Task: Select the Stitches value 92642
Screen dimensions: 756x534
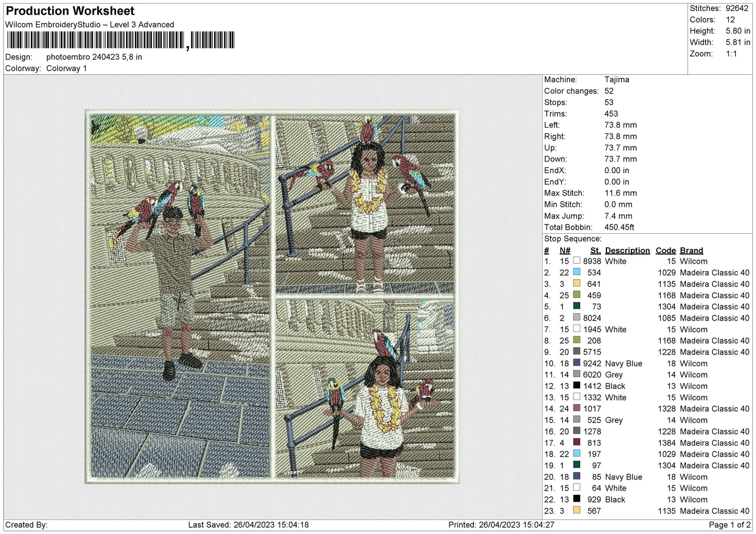Action: click(x=737, y=8)
